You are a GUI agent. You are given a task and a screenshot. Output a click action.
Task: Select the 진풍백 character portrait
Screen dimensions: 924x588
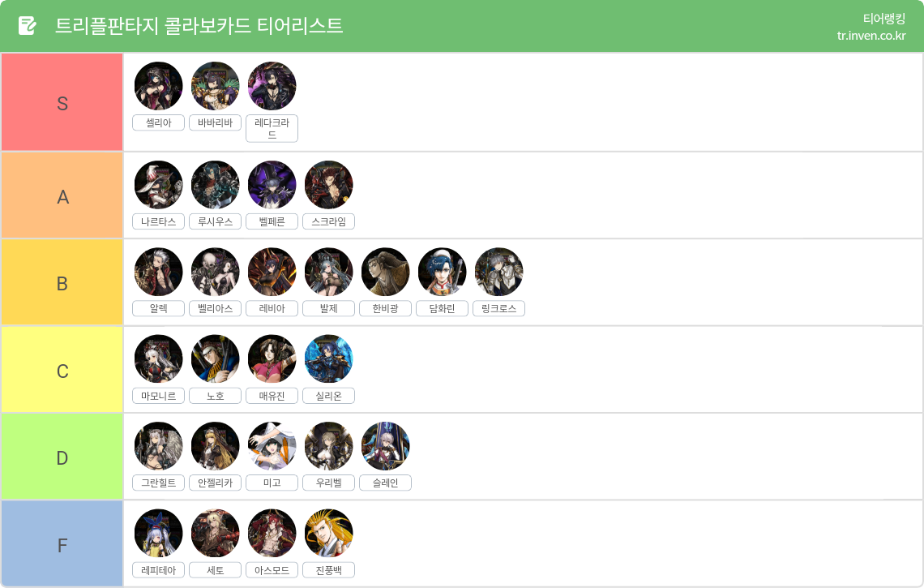(x=328, y=534)
